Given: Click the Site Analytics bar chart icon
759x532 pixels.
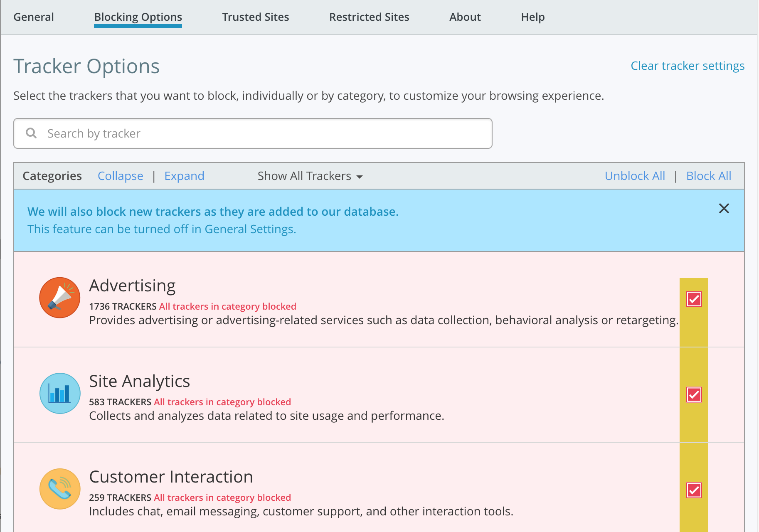Looking at the screenshot, I should [60, 393].
